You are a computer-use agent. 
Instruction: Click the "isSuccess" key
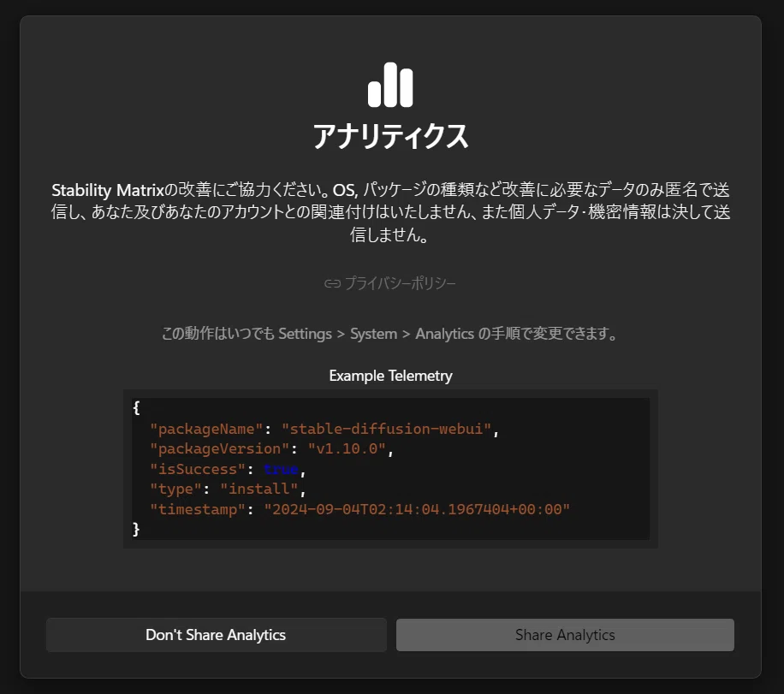(x=197, y=469)
